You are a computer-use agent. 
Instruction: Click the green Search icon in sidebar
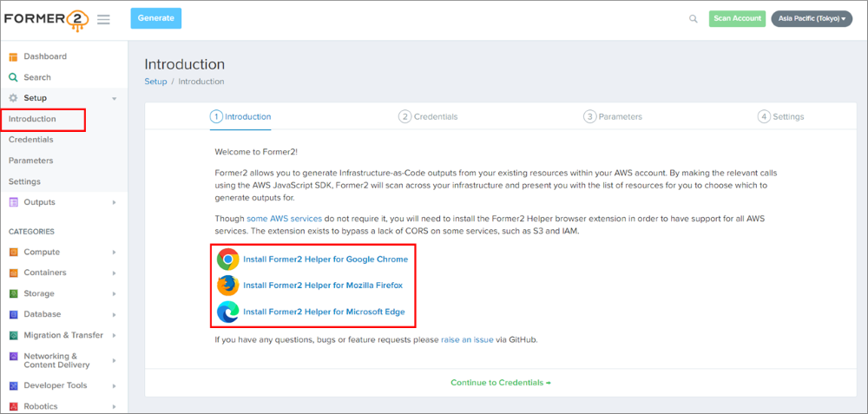[13, 77]
